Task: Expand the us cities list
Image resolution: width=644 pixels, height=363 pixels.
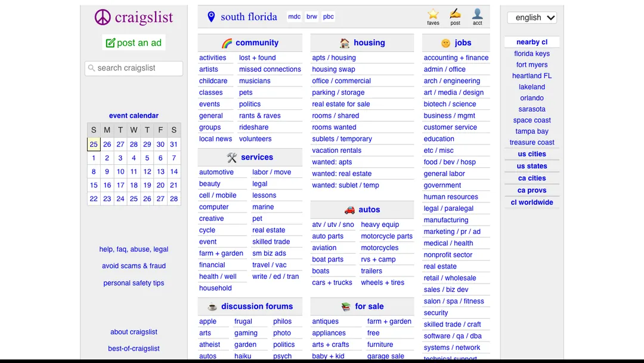Action: 532,154
